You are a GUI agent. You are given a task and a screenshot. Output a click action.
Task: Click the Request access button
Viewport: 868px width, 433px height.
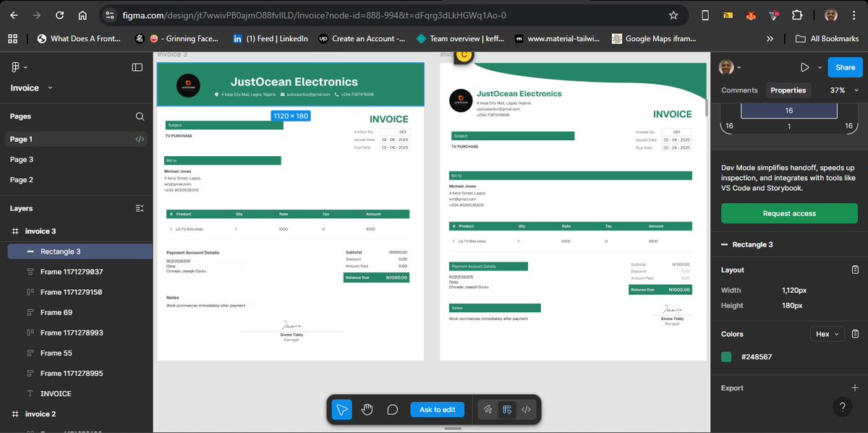click(789, 213)
